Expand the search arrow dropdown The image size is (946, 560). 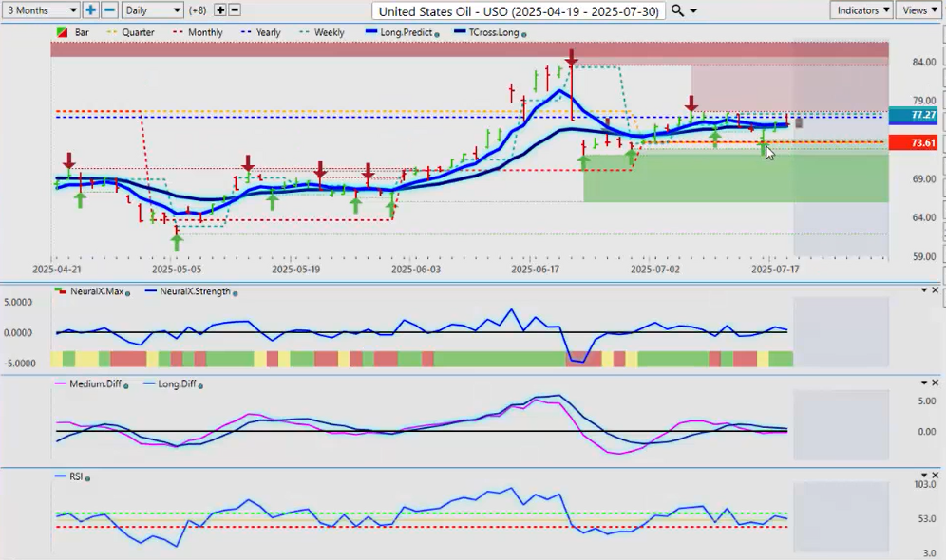point(693,10)
